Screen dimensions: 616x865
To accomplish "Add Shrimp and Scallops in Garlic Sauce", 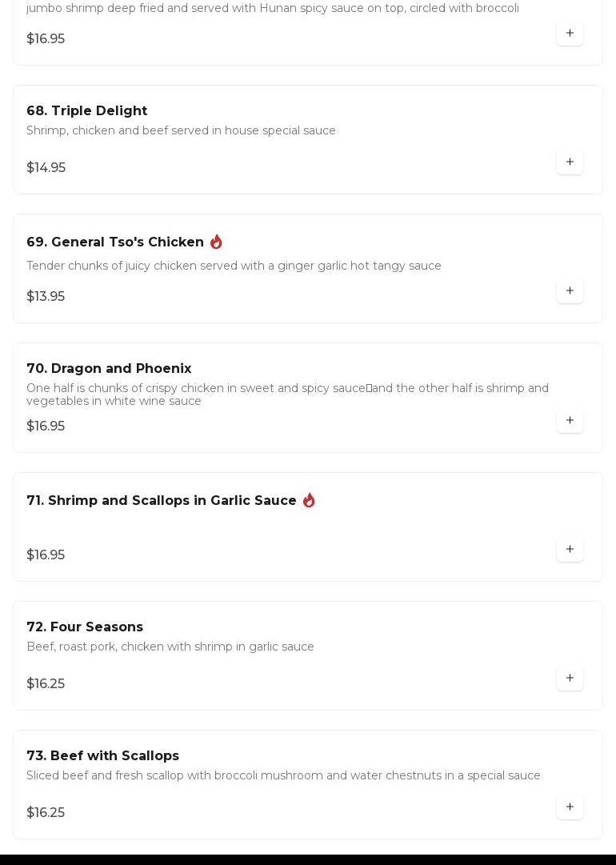I will [570, 549].
